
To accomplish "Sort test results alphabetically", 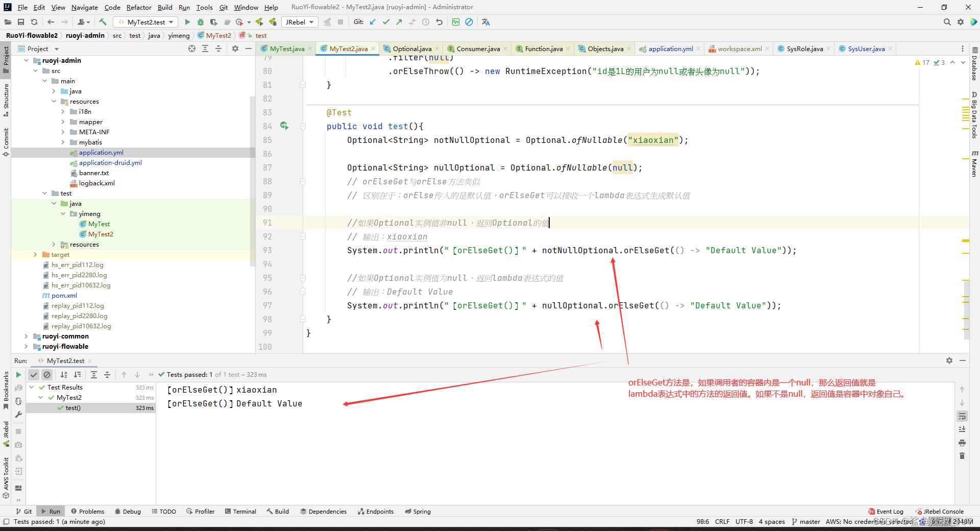I will tap(64, 375).
